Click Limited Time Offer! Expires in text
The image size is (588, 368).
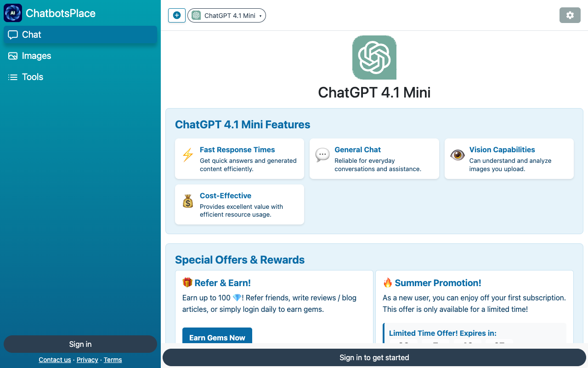(x=443, y=333)
